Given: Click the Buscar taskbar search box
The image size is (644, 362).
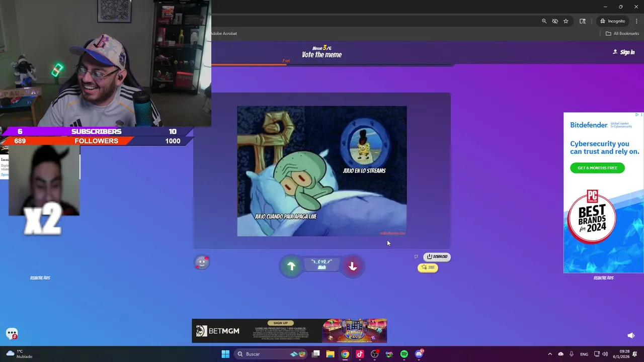Looking at the screenshot, I should click(272, 354).
